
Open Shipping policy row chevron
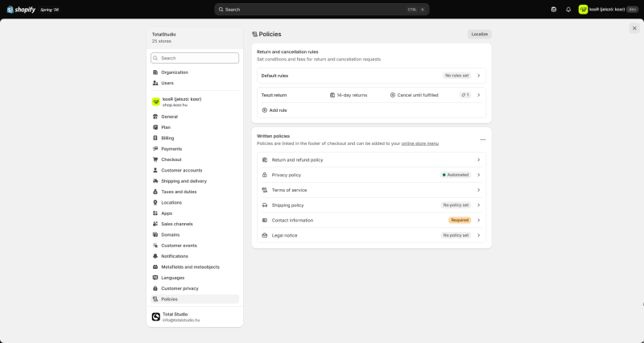pyautogui.click(x=478, y=205)
